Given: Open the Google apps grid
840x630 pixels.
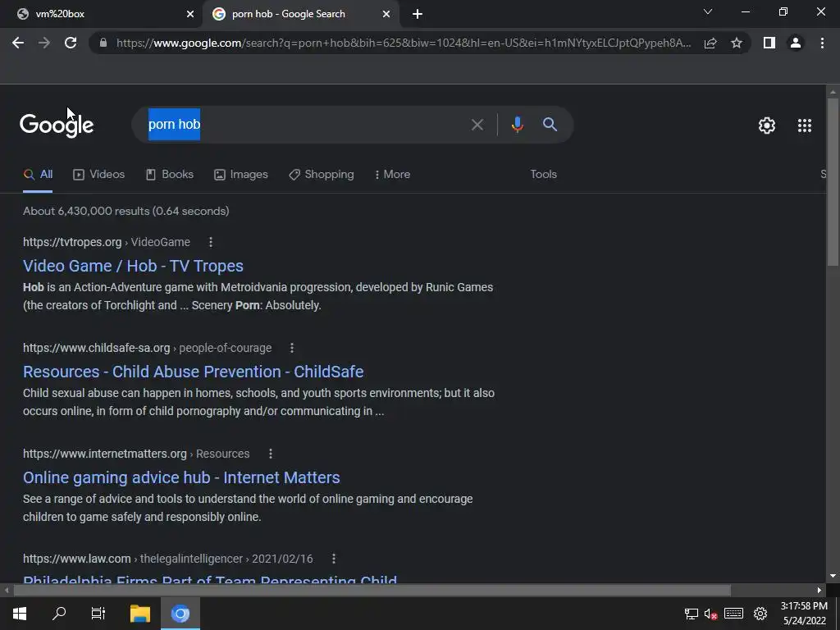Looking at the screenshot, I should (805, 126).
